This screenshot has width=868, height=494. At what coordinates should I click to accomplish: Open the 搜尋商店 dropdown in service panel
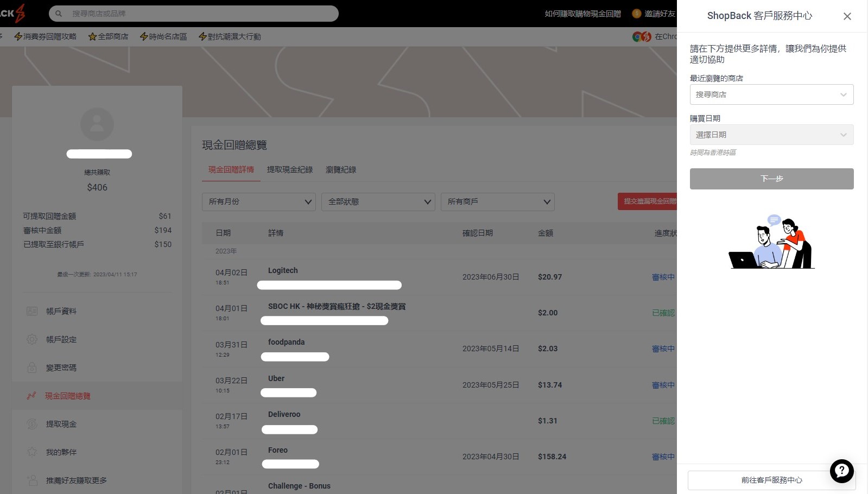click(771, 94)
